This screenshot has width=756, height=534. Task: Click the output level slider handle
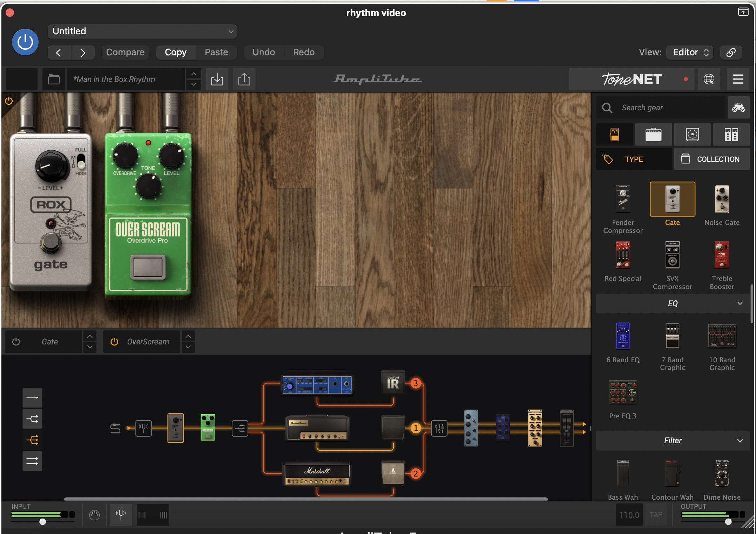point(728,522)
